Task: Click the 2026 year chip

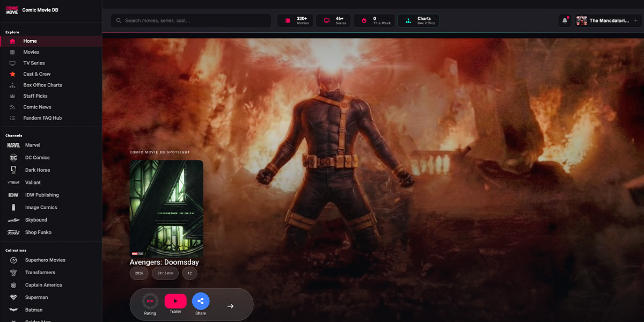Action: click(139, 273)
